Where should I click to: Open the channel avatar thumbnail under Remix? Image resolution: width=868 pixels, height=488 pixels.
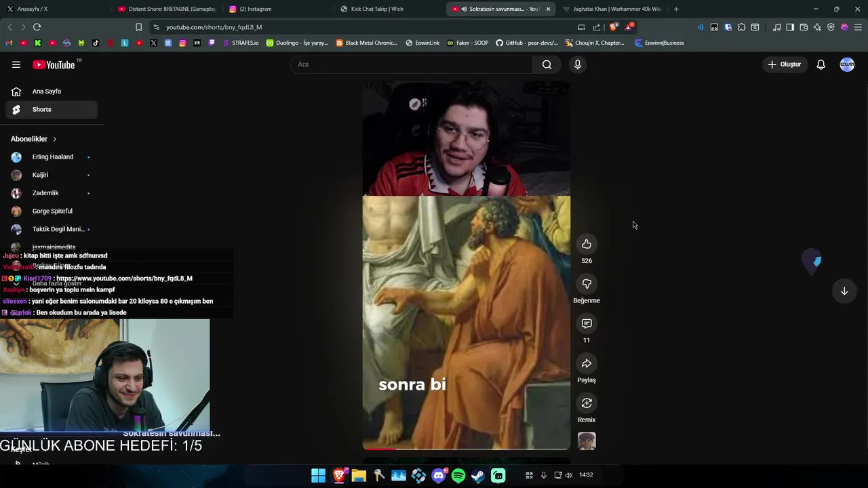coord(587,441)
